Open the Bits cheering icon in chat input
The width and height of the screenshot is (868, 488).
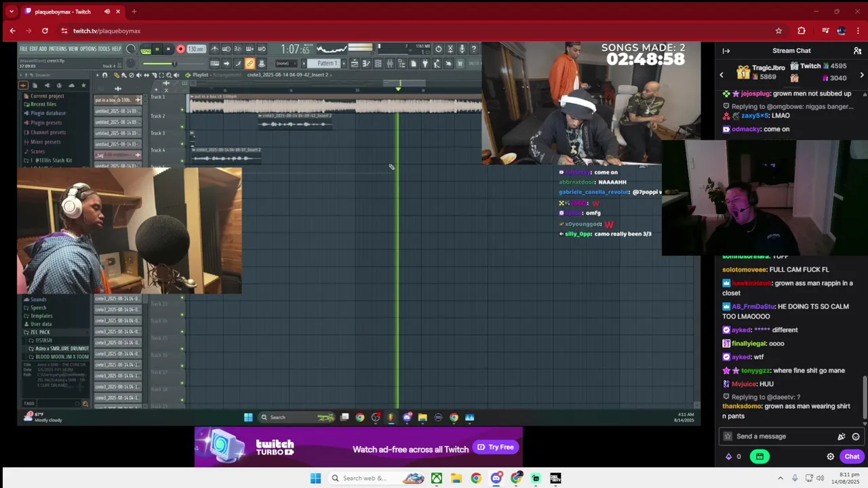[x=842, y=436]
